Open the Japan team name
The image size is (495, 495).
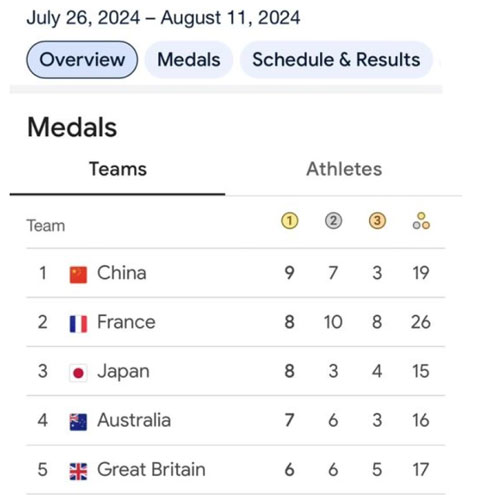123,371
